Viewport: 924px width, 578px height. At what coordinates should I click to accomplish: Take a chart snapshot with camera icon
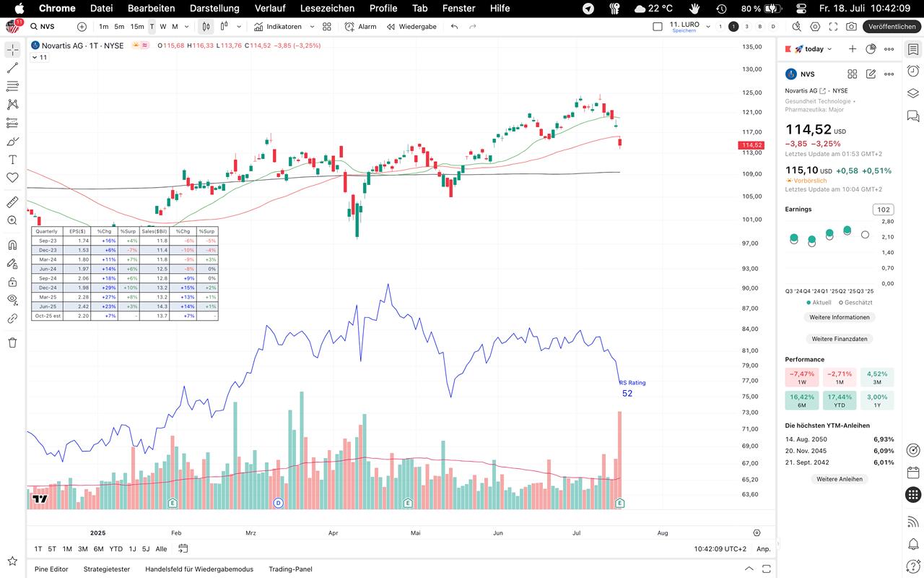[851, 27]
